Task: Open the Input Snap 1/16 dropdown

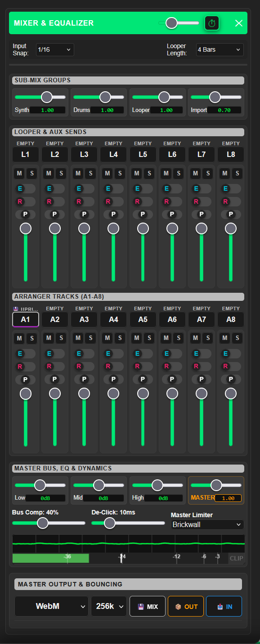Action: 55,49
